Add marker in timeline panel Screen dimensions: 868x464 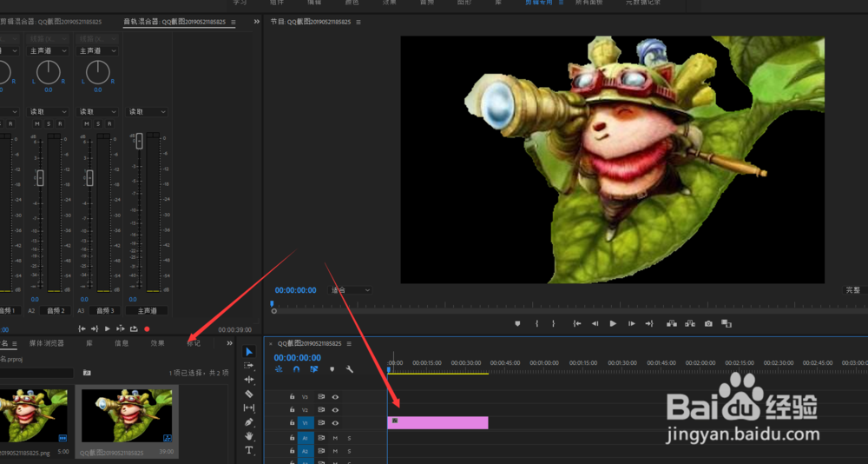332,369
